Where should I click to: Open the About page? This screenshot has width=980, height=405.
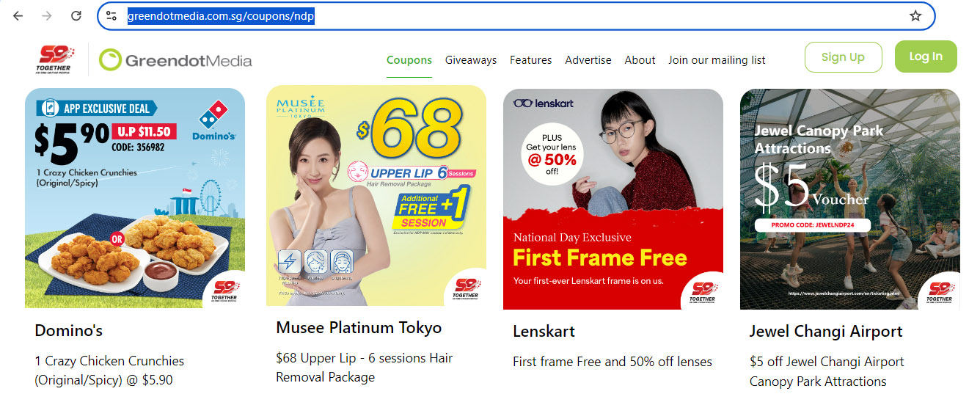[640, 60]
